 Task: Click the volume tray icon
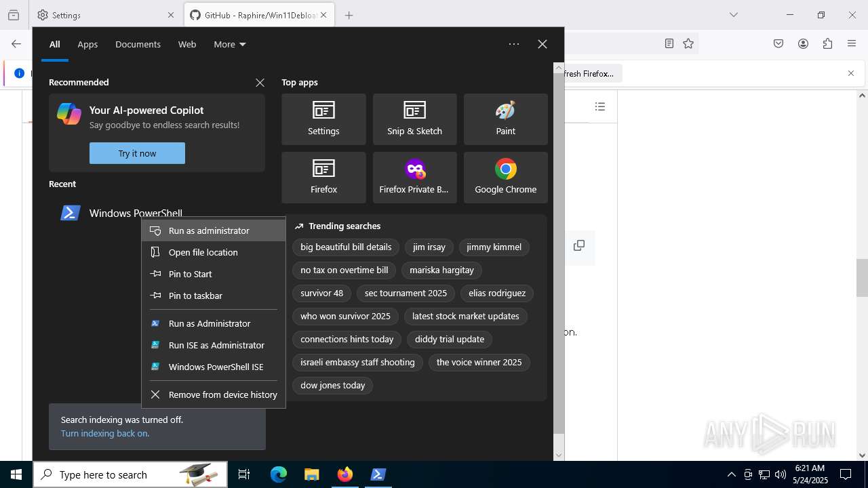781,474
